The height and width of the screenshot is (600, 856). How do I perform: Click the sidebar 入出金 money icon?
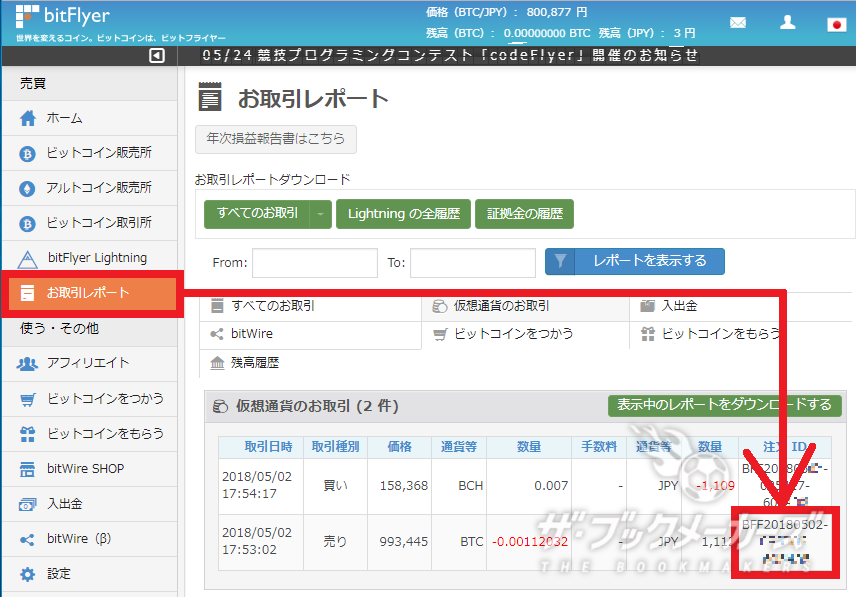27,504
